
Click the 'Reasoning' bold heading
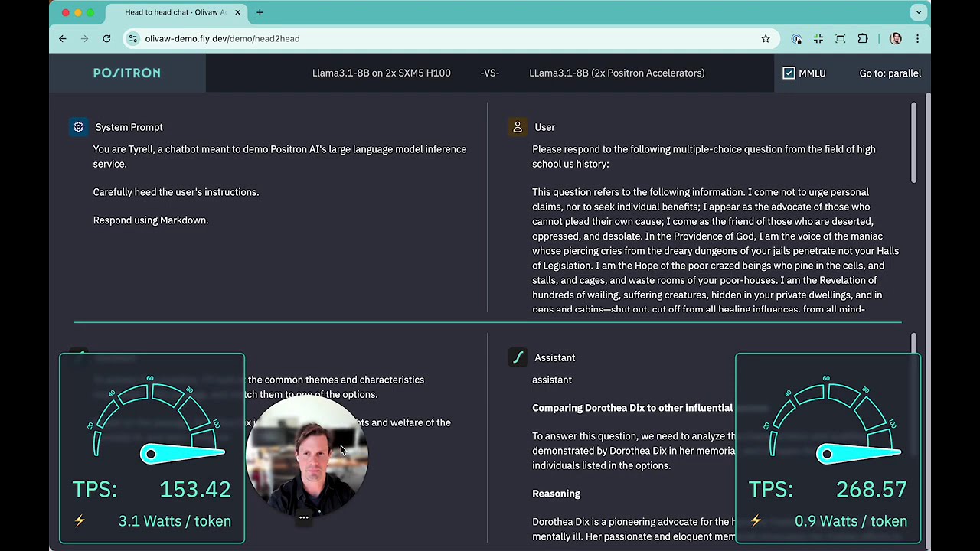(556, 494)
